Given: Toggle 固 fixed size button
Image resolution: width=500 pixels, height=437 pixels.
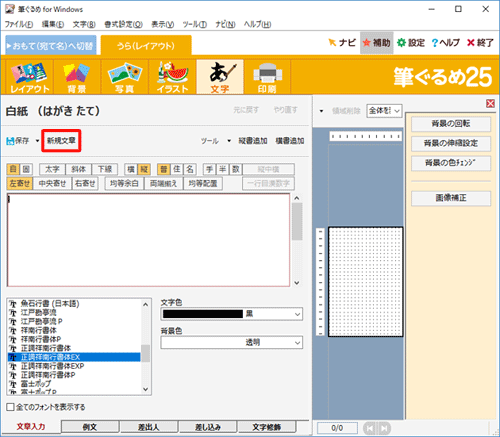Looking at the screenshot, I should (x=26, y=169).
